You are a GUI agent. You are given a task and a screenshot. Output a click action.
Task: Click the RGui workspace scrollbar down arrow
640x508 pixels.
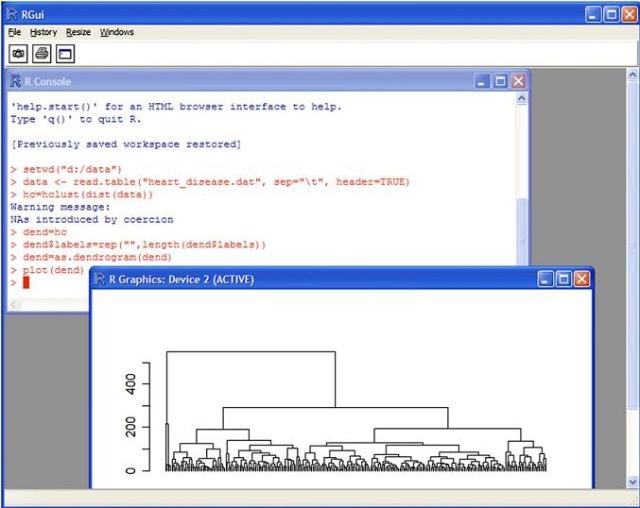click(633, 482)
